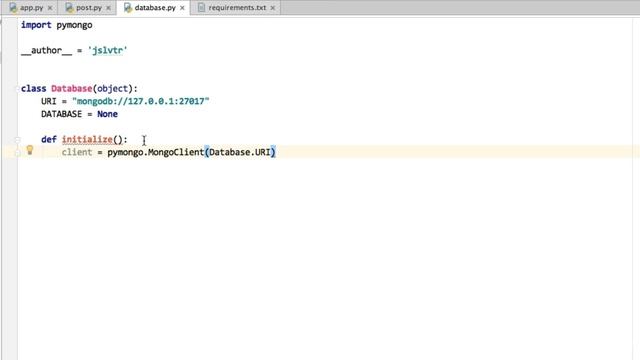Screen dimensions: 640x360
Task: Click the 'class' keyword
Action: click(33, 89)
